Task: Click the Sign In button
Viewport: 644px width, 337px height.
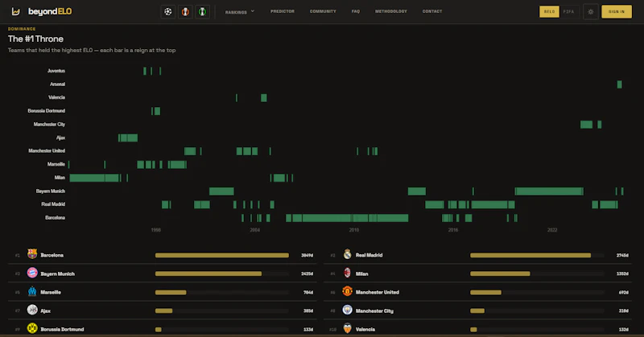Action: [617, 11]
